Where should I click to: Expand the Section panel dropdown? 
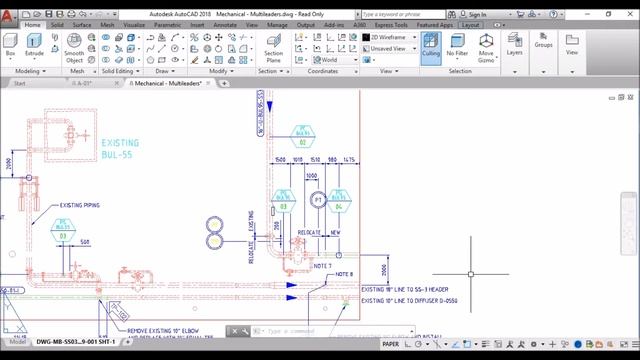[281, 71]
